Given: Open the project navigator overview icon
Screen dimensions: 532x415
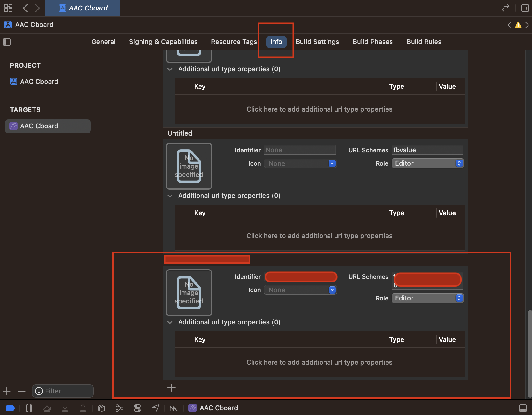Looking at the screenshot, I should [x=8, y=8].
